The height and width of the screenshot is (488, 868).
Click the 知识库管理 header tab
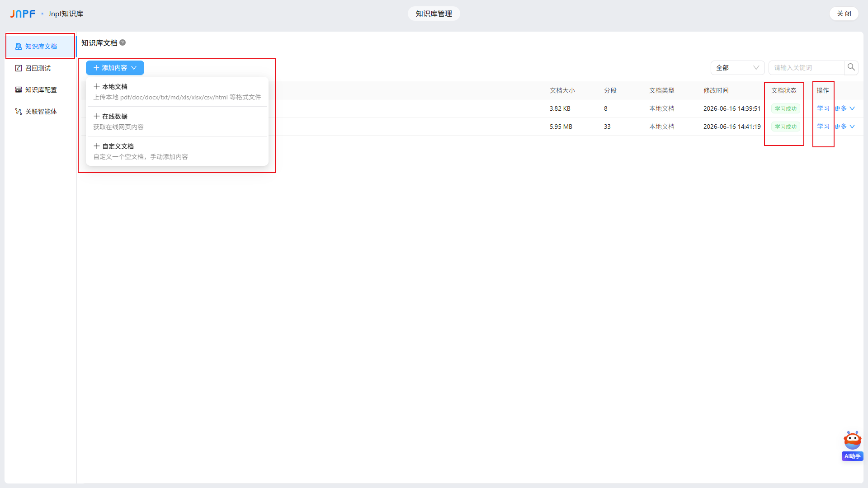[x=434, y=14]
